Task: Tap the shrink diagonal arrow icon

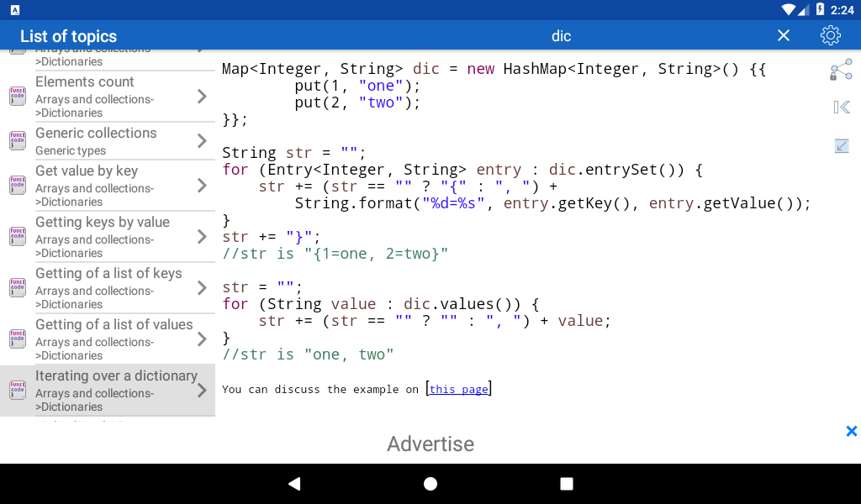Action: pyautogui.click(x=841, y=146)
